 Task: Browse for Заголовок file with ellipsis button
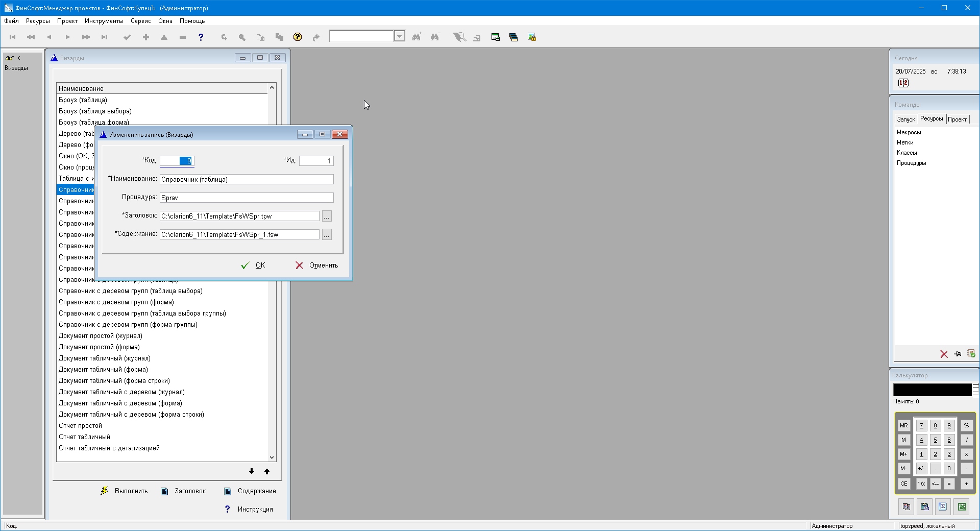click(327, 216)
